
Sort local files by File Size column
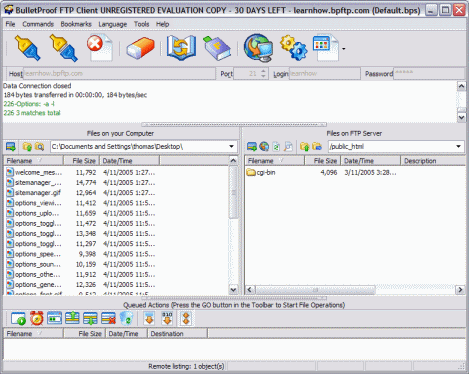82,161
